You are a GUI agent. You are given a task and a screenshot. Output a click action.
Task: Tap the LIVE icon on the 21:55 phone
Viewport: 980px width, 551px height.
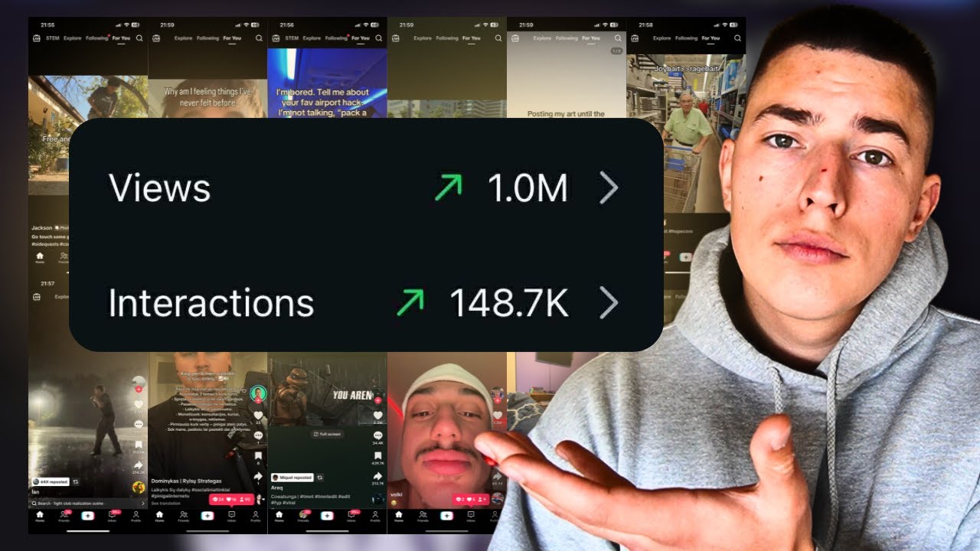(37, 37)
